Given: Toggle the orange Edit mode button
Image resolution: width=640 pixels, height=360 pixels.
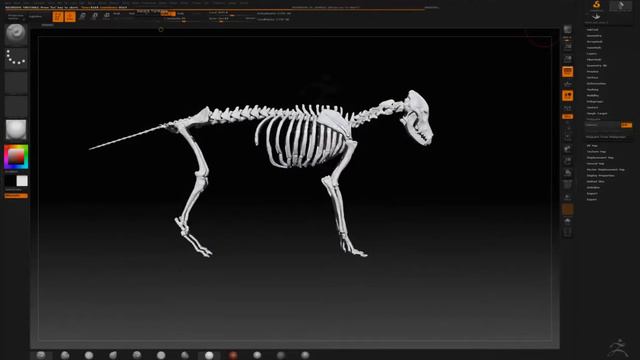Looking at the screenshot, I should pos(58,16).
